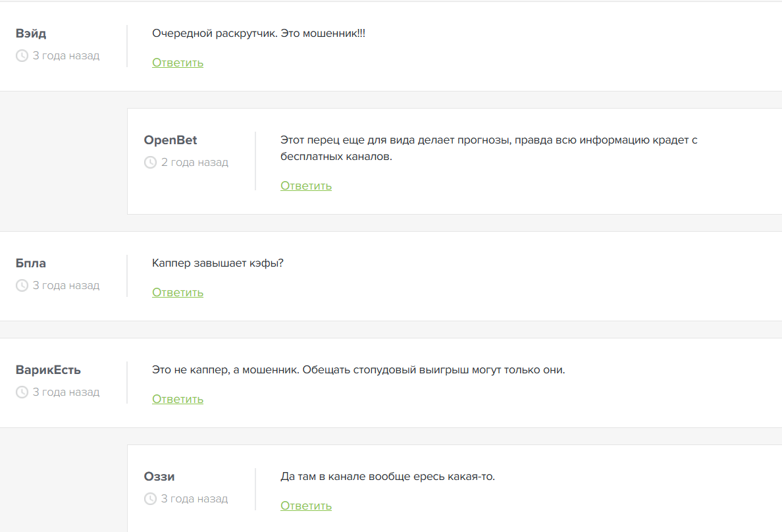The width and height of the screenshot is (782, 532).
Task: Click the "Да там в канале" comment text
Action: click(387, 476)
